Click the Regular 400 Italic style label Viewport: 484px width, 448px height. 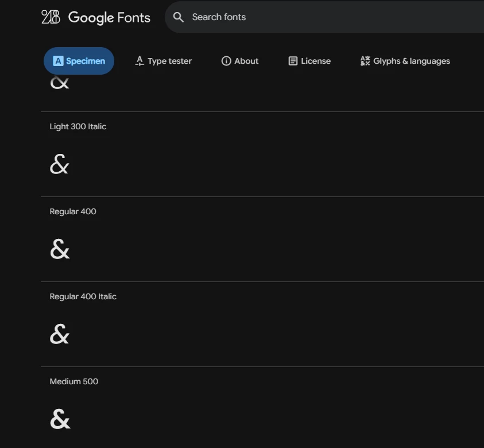pyautogui.click(x=83, y=296)
